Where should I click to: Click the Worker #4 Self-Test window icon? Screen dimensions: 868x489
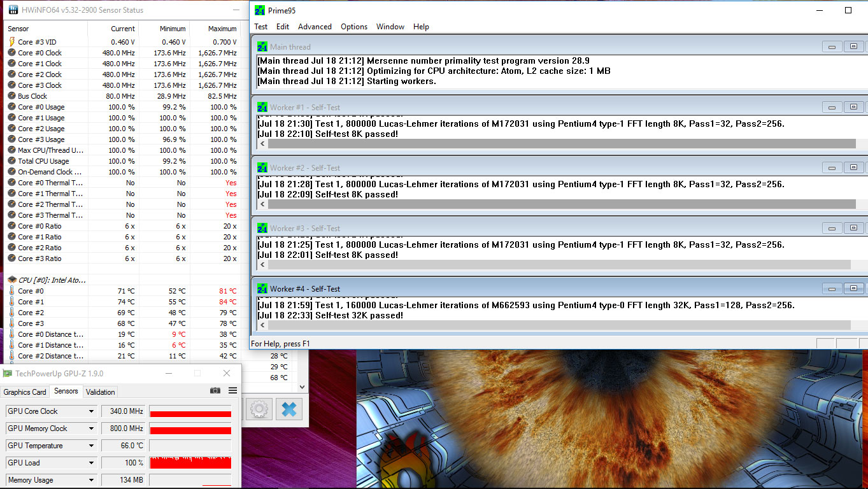click(x=262, y=288)
